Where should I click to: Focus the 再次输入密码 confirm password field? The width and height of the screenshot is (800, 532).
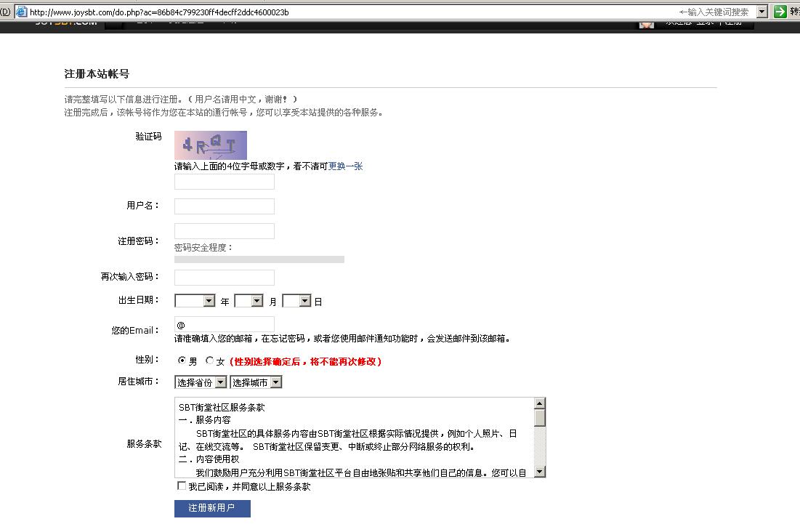tap(224, 277)
